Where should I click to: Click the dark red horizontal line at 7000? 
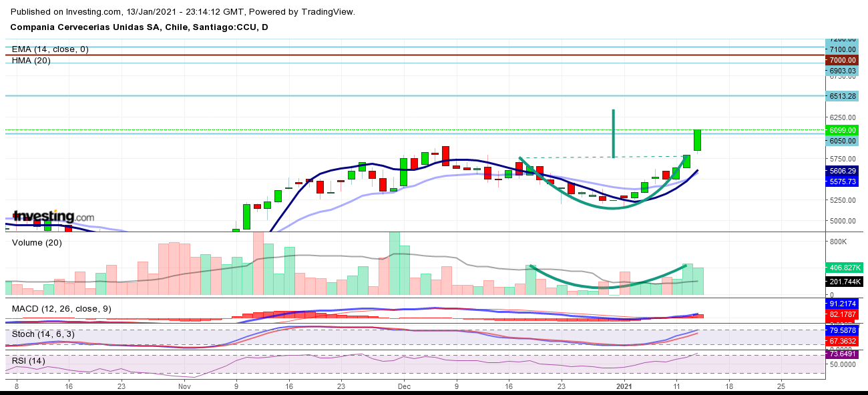pos(414,55)
